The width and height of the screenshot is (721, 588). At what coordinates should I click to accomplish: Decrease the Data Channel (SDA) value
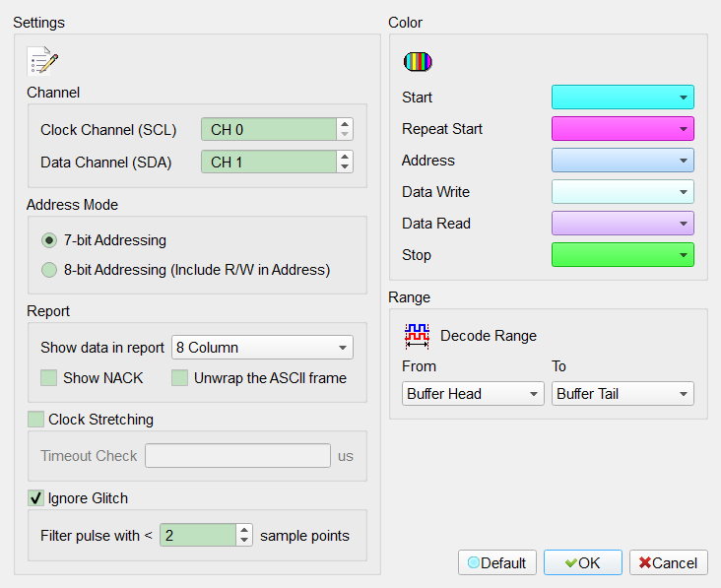(345, 167)
